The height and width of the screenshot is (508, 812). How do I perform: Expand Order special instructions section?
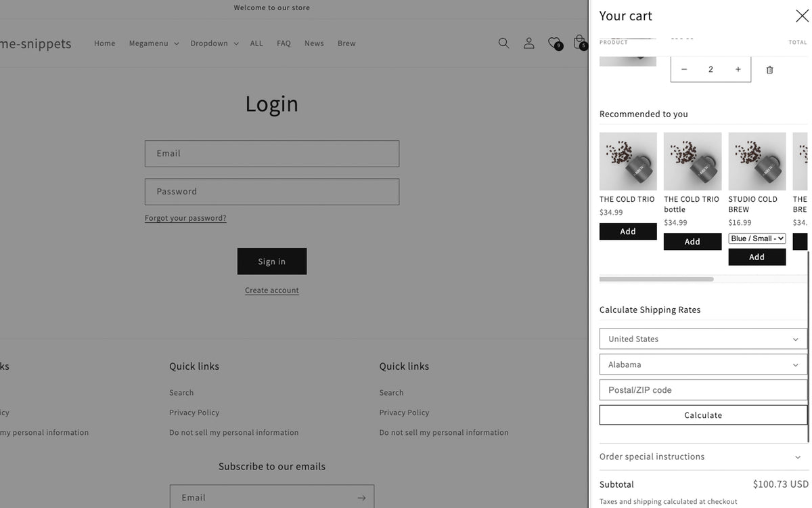tap(703, 457)
